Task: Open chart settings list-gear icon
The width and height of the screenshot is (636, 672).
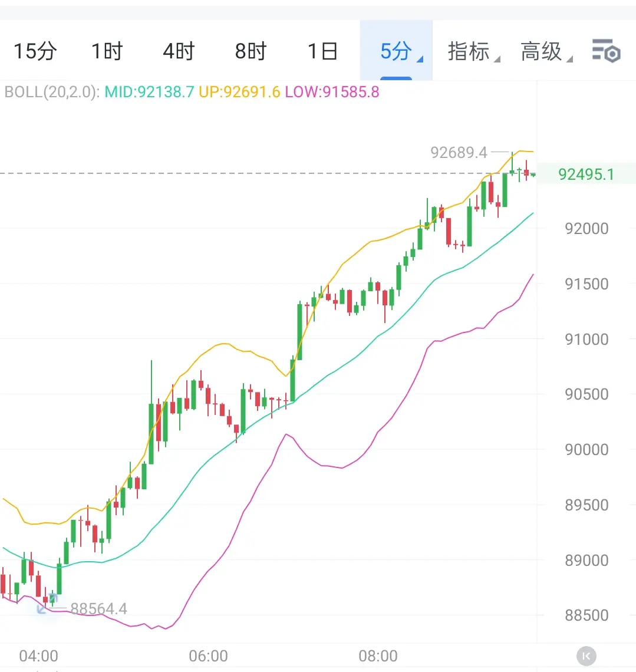Action: pyautogui.click(x=606, y=51)
